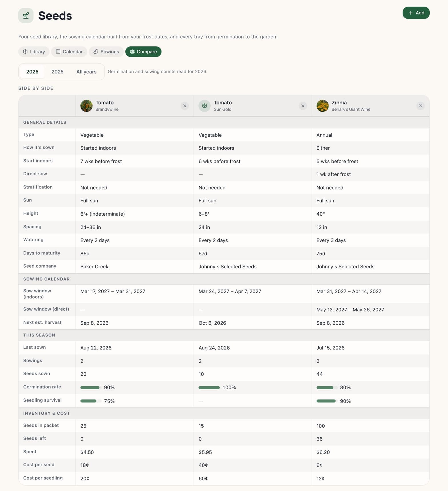Remove Zinnia Benary's Giant Wine column
The image size is (448, 491).
click(421, 106)
